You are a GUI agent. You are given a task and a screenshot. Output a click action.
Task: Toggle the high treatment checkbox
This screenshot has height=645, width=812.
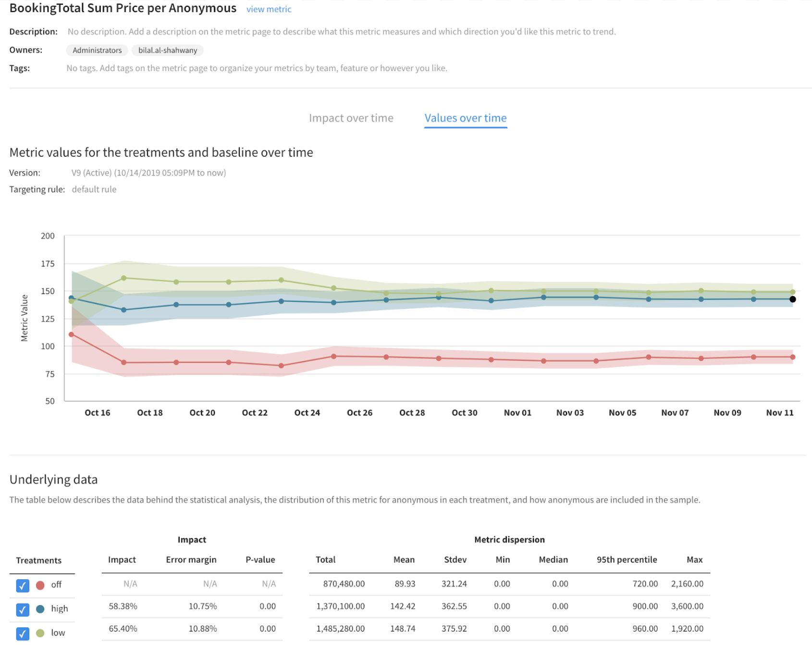[x=23, y=609]
